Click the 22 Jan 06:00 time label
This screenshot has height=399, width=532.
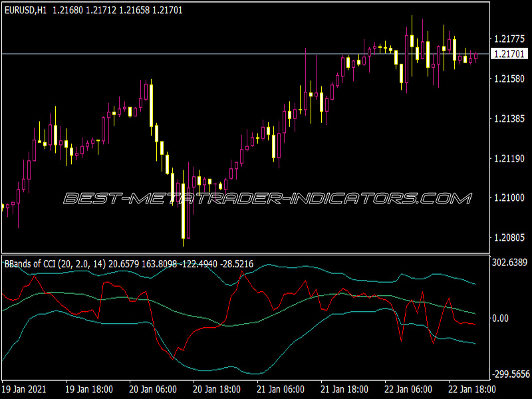408,389
